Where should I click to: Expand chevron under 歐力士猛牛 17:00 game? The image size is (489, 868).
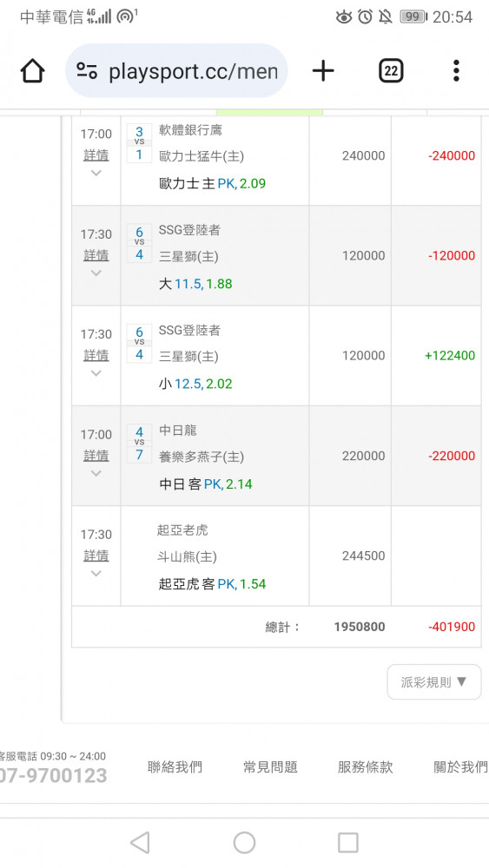pyautogui.click(x=96, y=174)
